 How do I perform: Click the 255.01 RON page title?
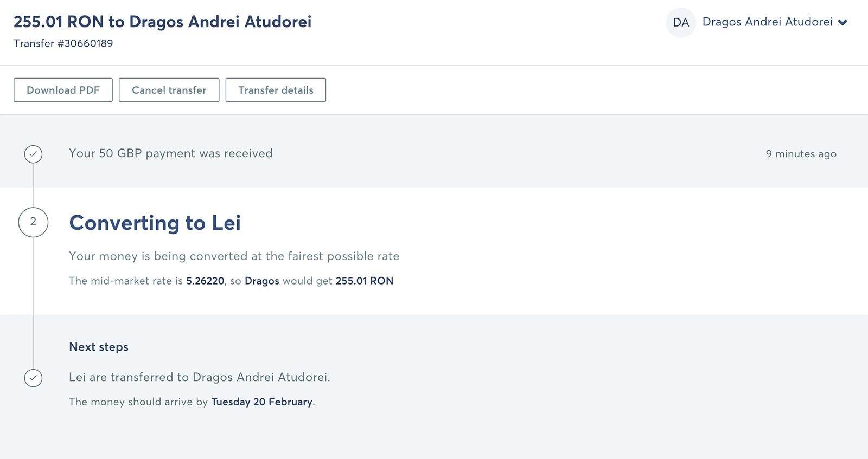(163, 22)
